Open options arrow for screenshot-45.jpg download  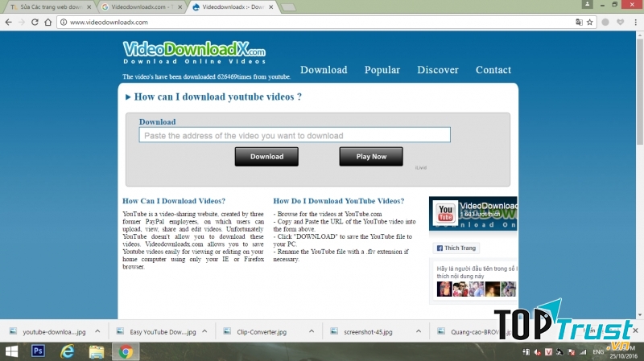[418, 331]
